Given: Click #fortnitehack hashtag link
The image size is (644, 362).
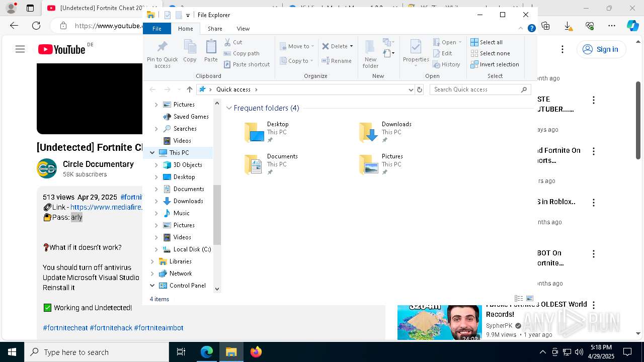Looking at the screenshot, I should point(111,328).
